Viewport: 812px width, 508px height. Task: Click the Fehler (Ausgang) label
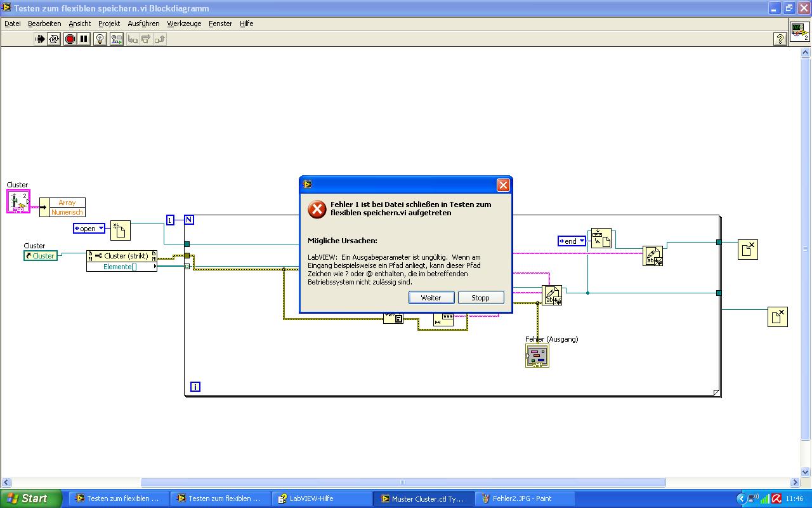[552, 339]
